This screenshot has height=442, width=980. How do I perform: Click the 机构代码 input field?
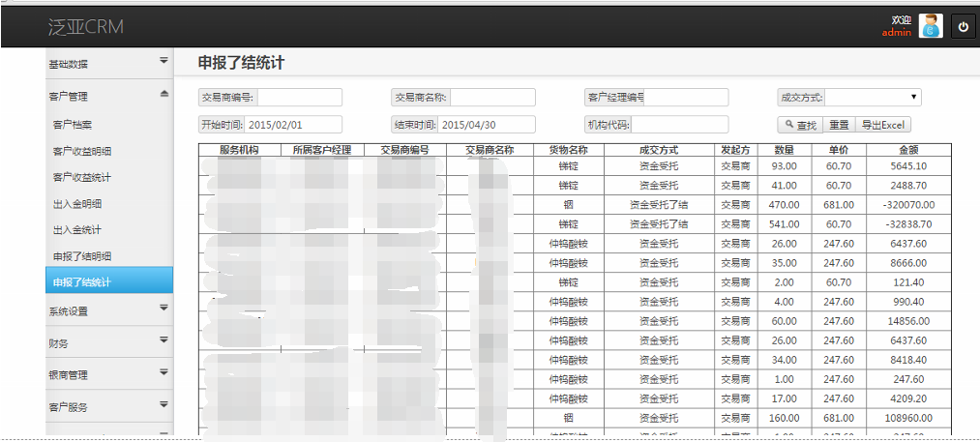(679, 125)
